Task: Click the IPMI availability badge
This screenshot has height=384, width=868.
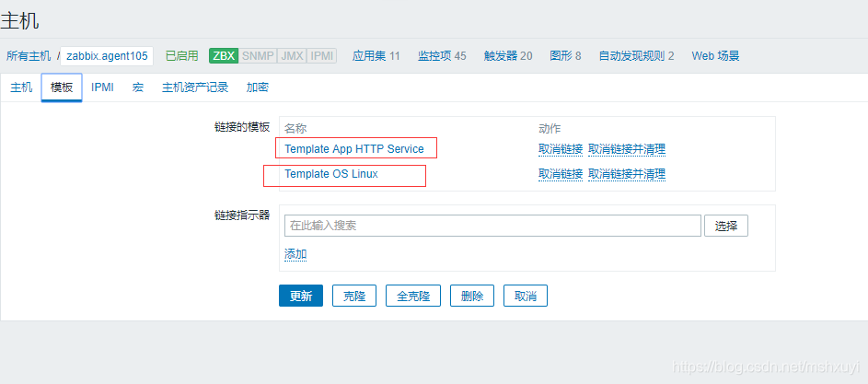Action: point(321,56)
